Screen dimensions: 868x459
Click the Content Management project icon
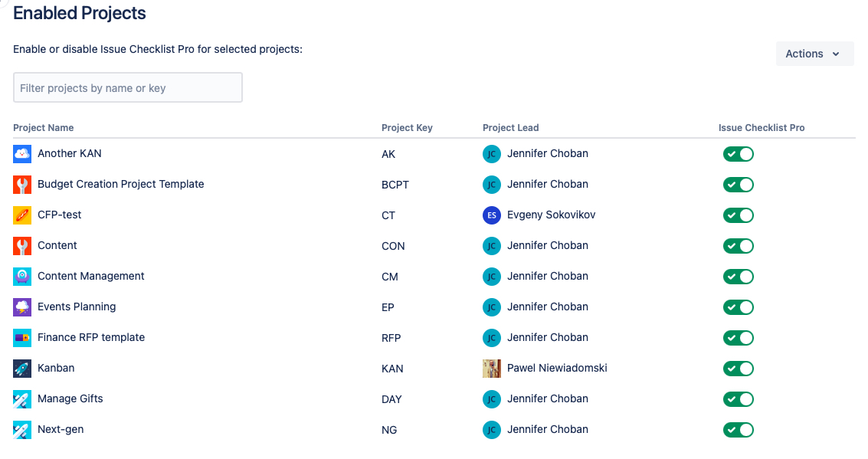click(x=22, y=277)
